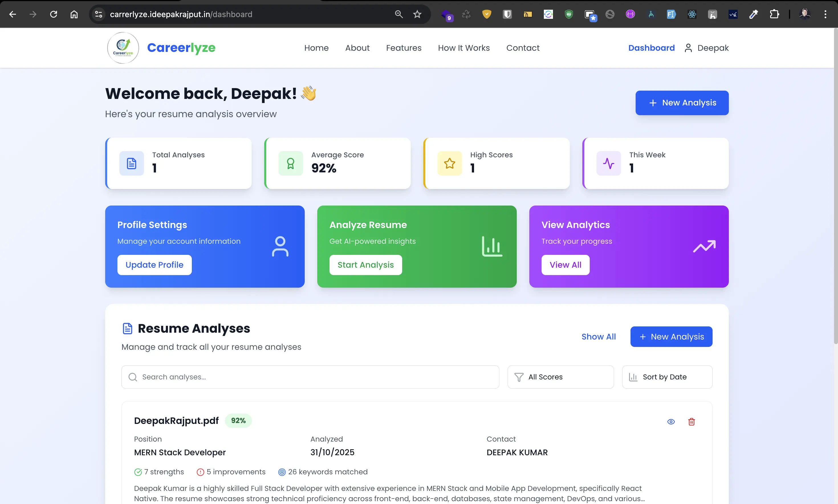Click the document icon beside Resume Analyses
This screenshot has height=504, width=838.
[127, 329]
